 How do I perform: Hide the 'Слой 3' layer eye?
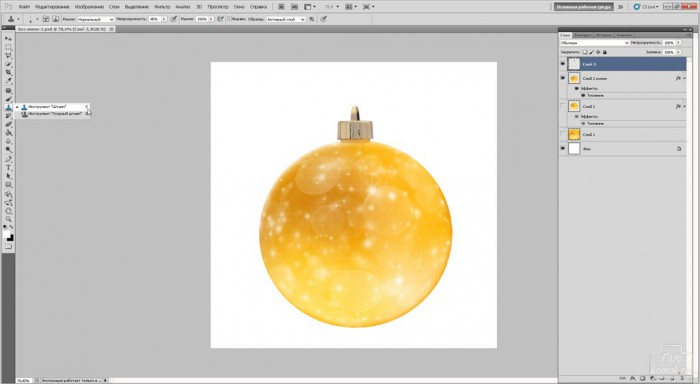562,64
